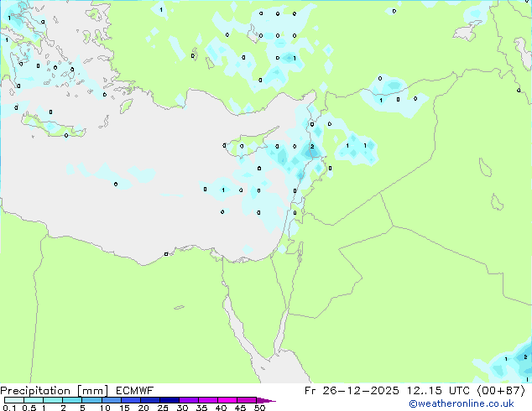Click the legend scale label '10'
The image size is (532, 411).
pyautogui.click(x=105, y=408)
